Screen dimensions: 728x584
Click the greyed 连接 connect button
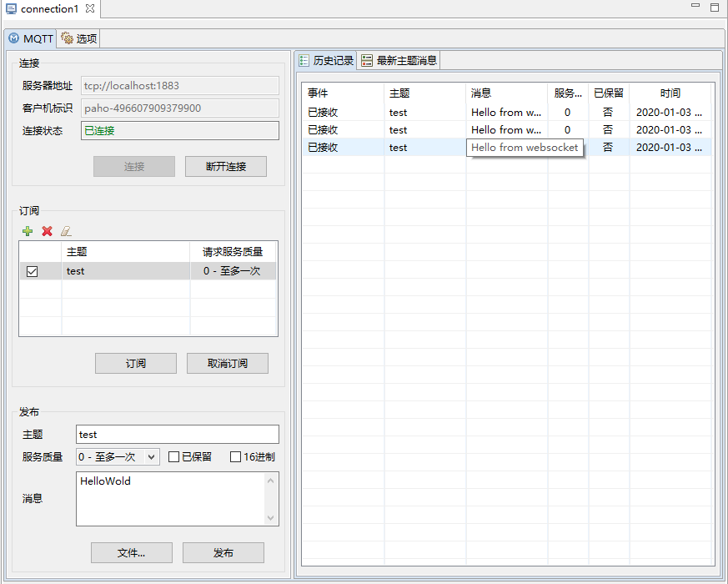(134, 166)
